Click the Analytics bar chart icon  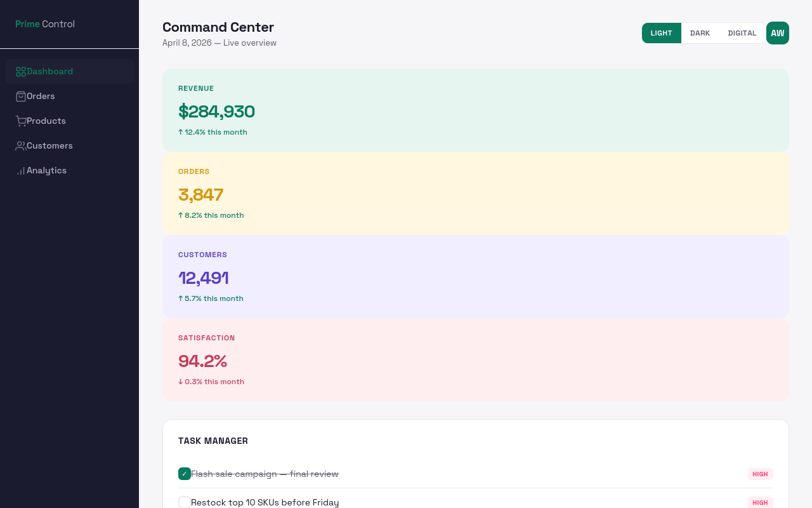pos(21,171)
